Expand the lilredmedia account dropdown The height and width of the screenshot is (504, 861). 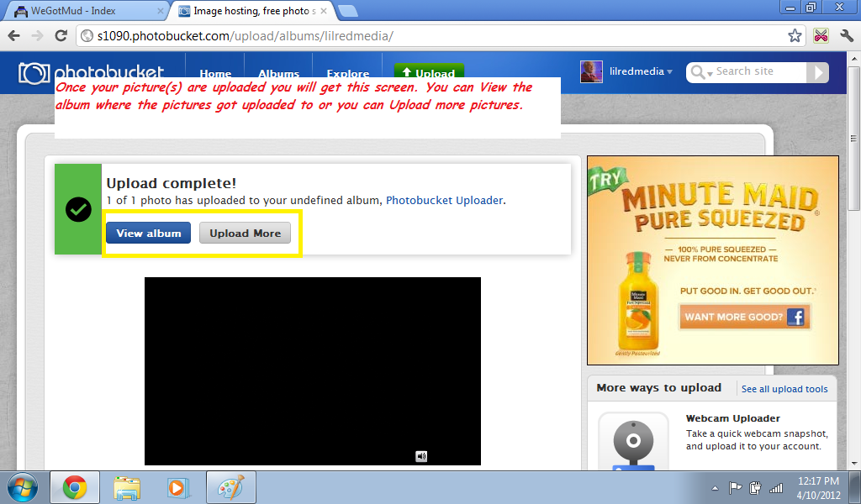[x=669, y=72]
